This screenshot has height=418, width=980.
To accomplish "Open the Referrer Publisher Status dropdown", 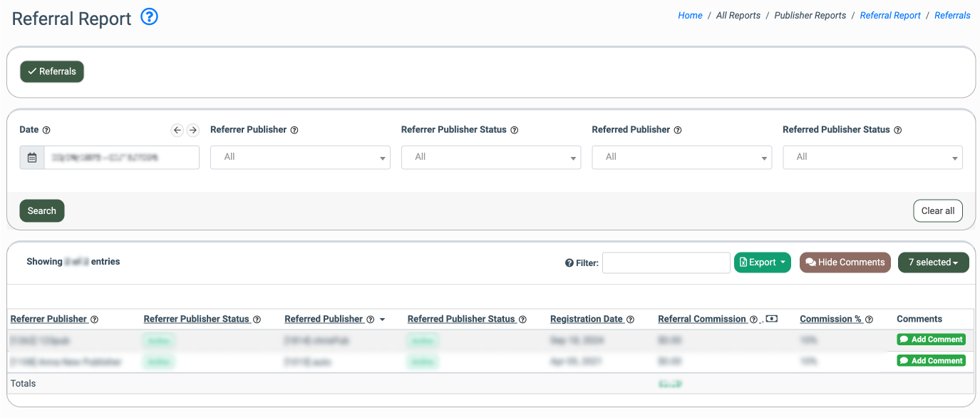I will pyautogui.click(x=491, y=158).
